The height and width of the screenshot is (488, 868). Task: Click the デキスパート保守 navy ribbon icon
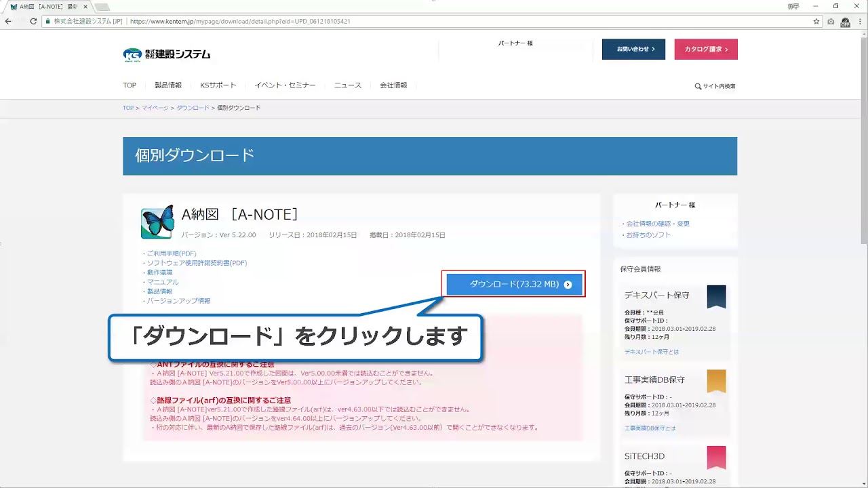[716, 296]
